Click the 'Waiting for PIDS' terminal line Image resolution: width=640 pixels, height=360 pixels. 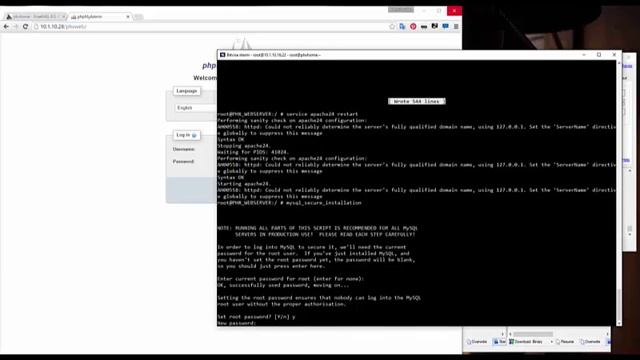(252, 152)
